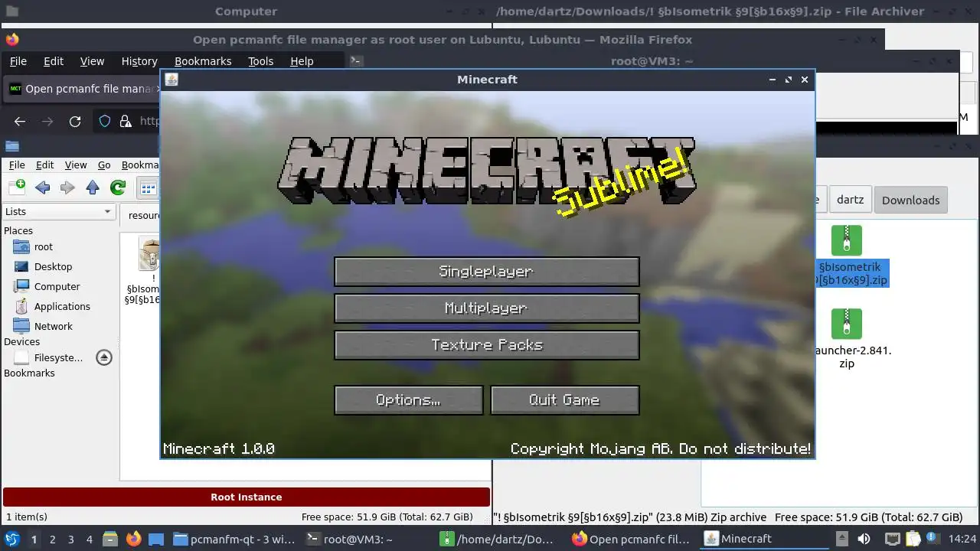Screen dimensions: 980x551
Task: Open pcmanfm File menu
Action: 17,165
